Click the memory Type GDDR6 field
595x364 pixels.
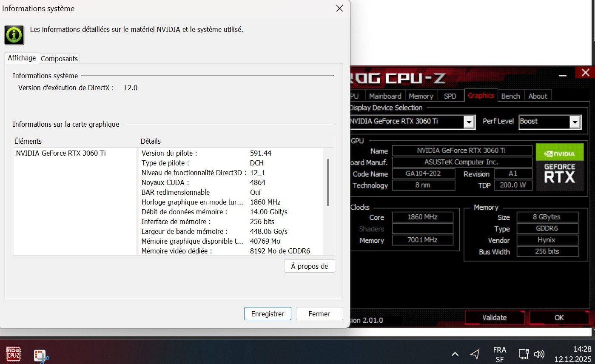[x=547, y=228]
